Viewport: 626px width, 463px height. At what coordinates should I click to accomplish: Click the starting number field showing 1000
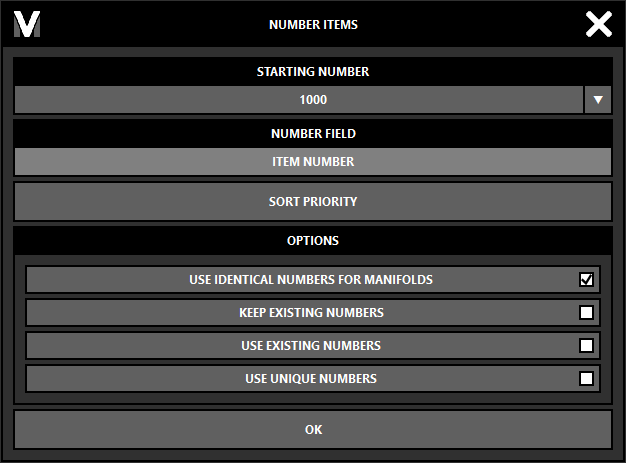tap(298, 100)
